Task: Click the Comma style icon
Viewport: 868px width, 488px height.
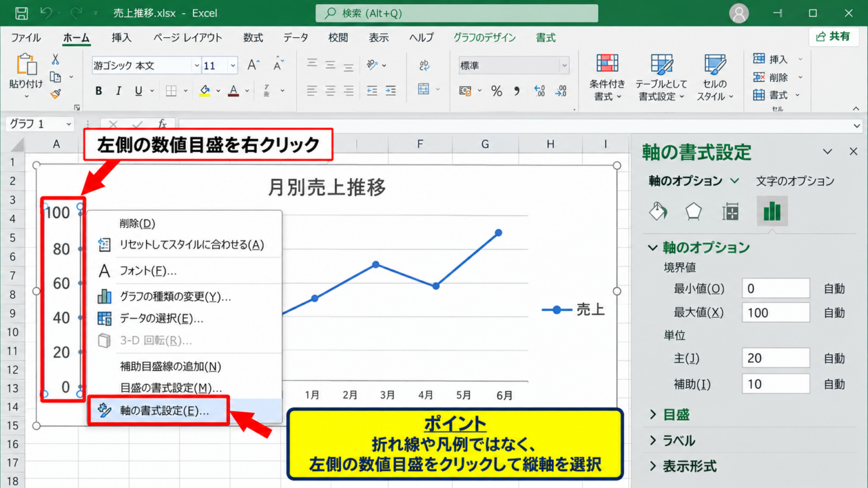Action: tap(517, 90)
